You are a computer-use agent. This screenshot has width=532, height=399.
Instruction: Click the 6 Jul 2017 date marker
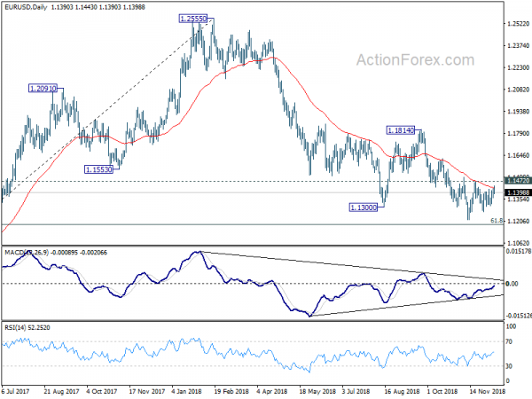pos(15,391)
